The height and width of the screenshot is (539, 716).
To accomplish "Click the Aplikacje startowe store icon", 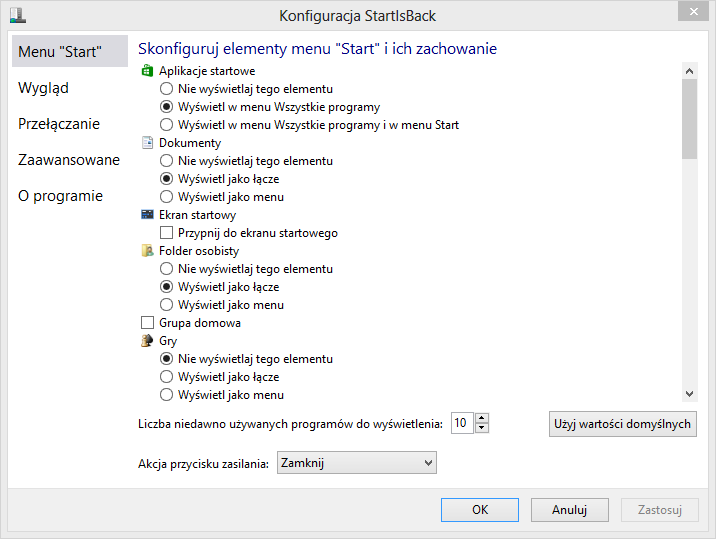I will [147, 71].
